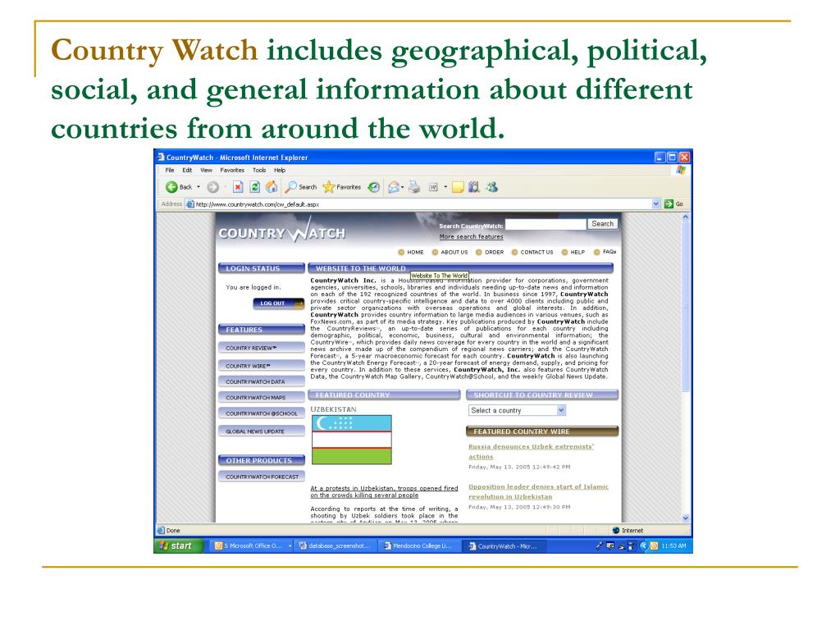Open the protests in Uzbekistan article link
The height and width of the screenshot is (630, 840).
384,492
